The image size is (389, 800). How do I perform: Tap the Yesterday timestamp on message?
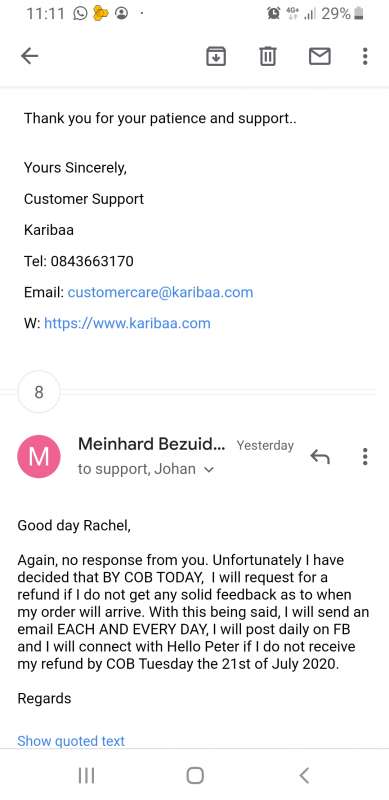pyautogui.click(x=265, y=445)
